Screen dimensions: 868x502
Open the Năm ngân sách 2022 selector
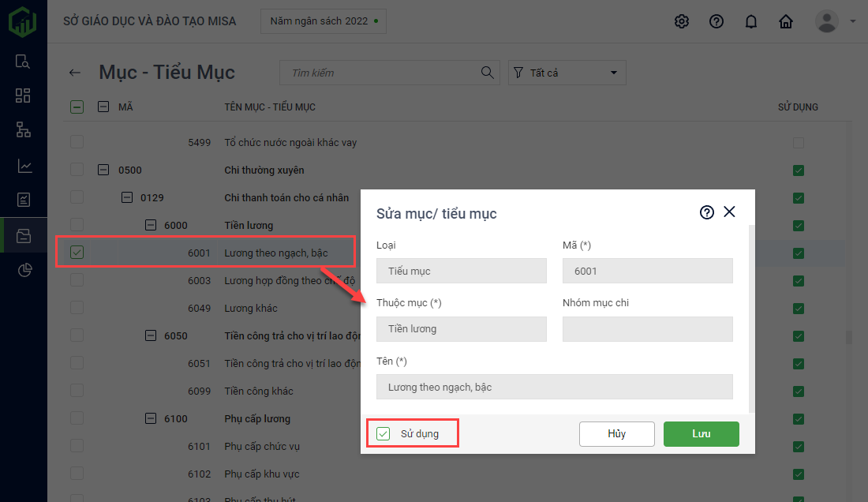point(324,21)
